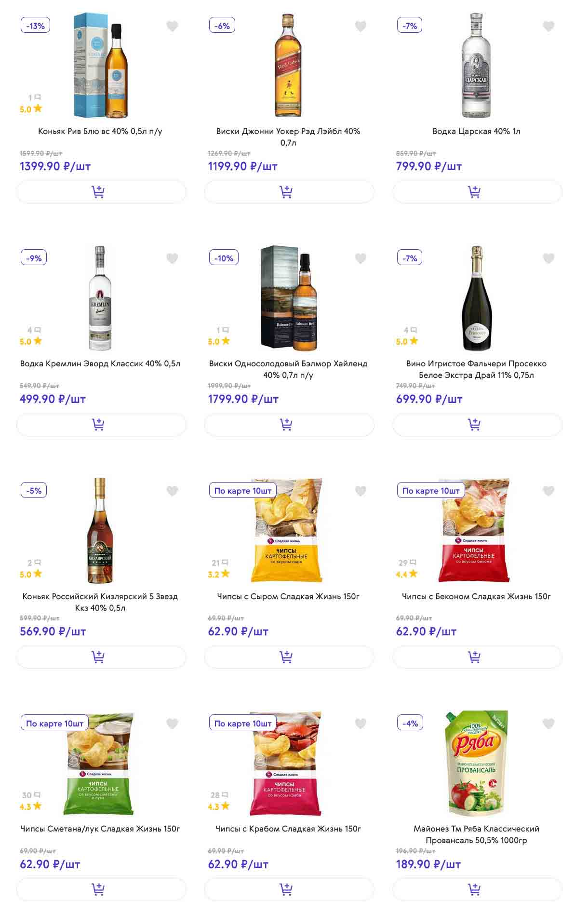Favorite the Коньяк Рив Блю product
The height and width of the screenshot is (913, 588).
[172, 26]
